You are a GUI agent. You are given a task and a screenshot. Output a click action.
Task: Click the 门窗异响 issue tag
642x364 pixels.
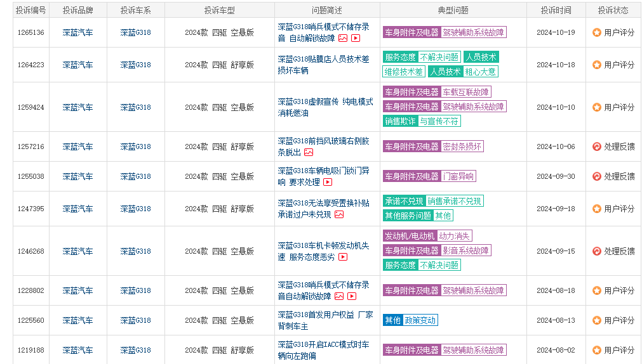(x=458, y=176)
